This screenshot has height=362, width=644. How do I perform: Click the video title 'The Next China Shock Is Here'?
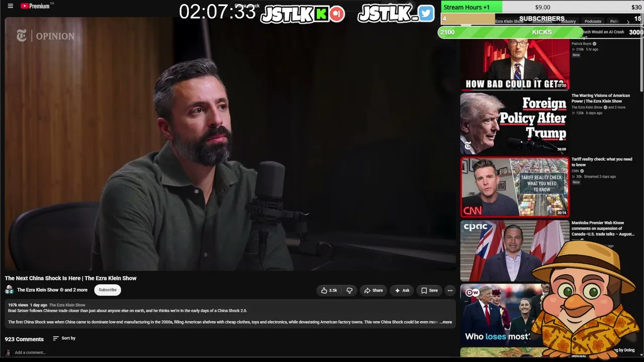click(70, 278)
